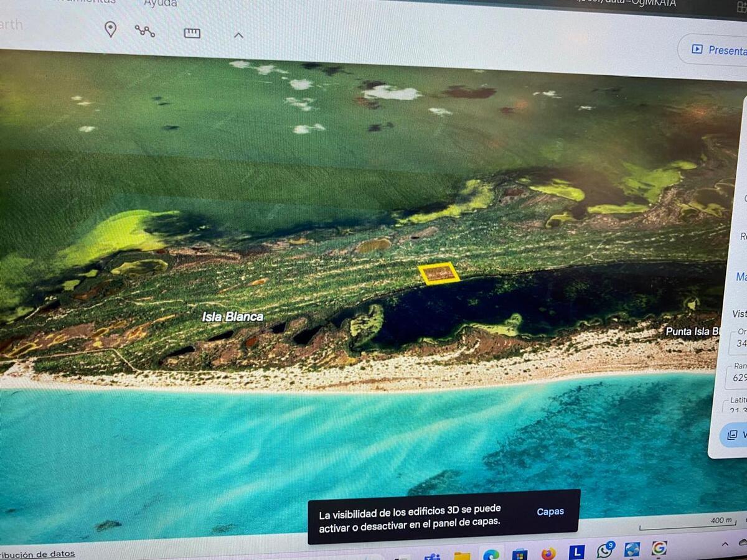Click the yellow polygon outline on the map
Image resolution: width=747 pixels, height=560 pixels.
[x=438, y=273]
